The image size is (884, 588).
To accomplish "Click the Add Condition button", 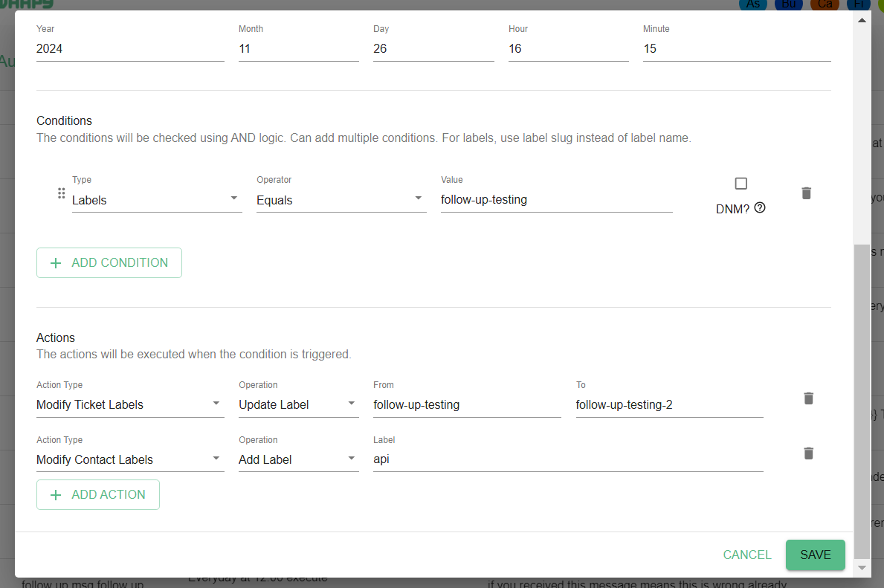I will click(x=109, y=263).
